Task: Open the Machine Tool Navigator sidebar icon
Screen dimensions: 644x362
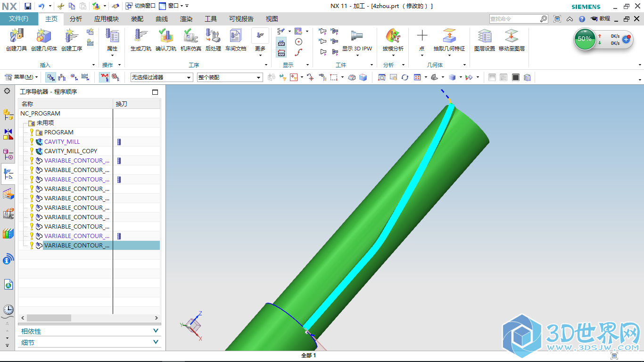Action: (x=8, y=214)
